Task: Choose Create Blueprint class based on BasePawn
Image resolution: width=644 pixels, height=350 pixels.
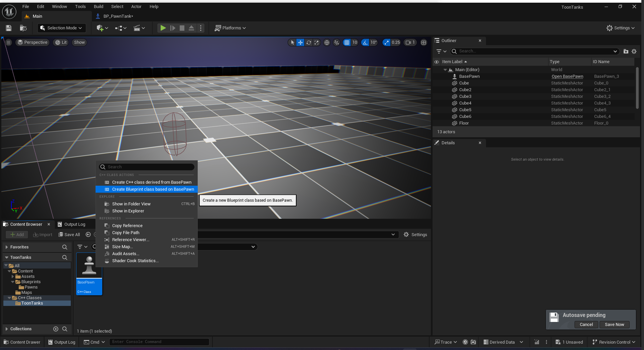Action: [x=147, y=189]
